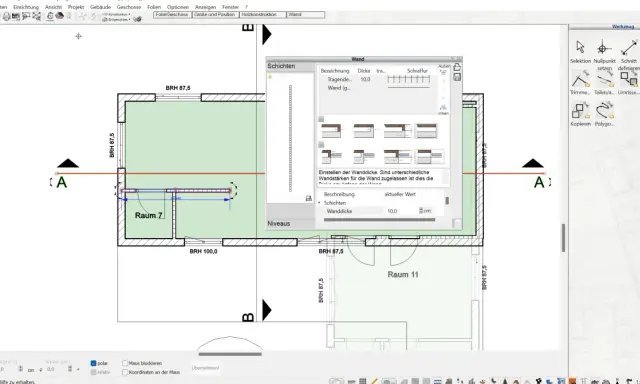Enable the Maus blockieren checkbox
640x384 pixels.
125,363
